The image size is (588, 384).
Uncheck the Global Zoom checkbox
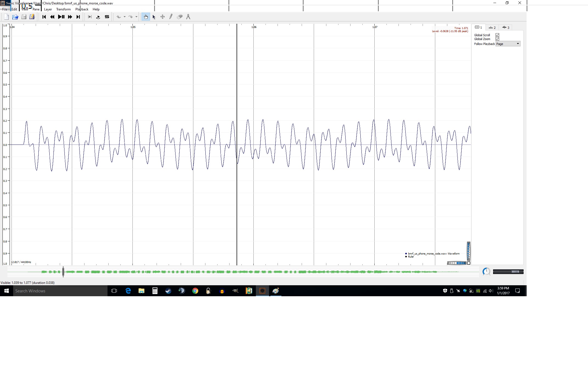497,39
